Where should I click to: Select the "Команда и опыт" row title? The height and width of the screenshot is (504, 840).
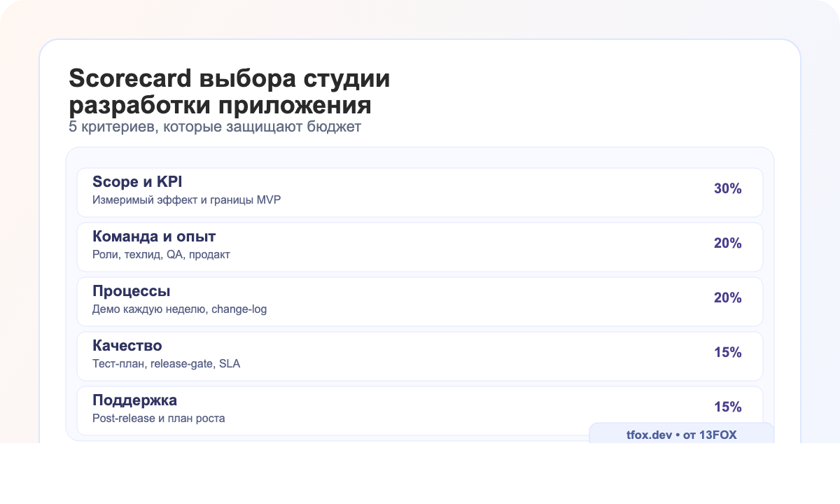[x=154, y=237]
